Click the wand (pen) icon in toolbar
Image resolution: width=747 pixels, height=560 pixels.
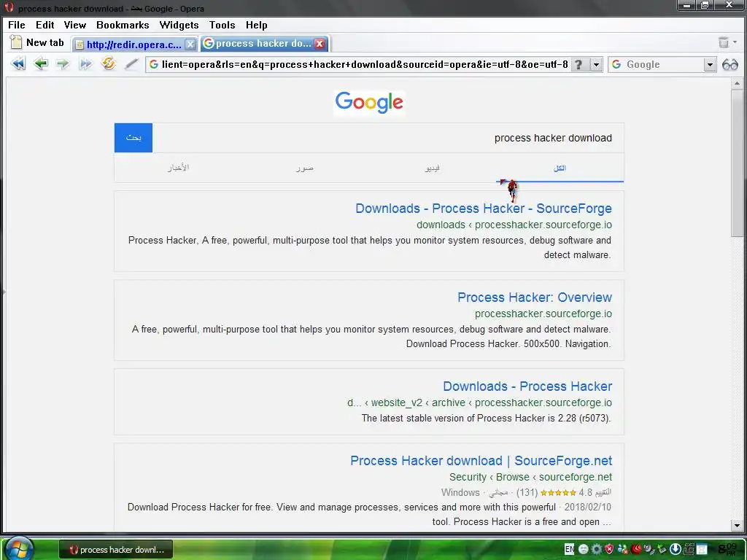pos(131,64)
